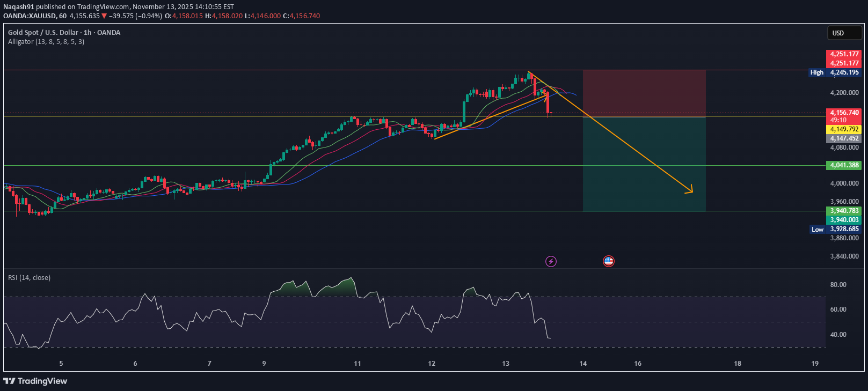Viewport: 868px width, 391px height.
Task: Select the RSI (14, close) indicator label
Action: tap(29, 278)
